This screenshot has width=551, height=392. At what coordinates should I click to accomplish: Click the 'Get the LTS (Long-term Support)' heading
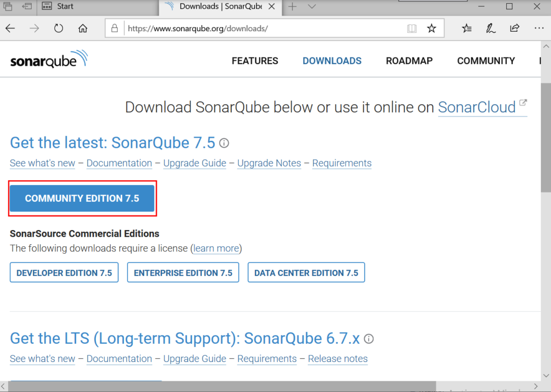[x=185, y=339]
